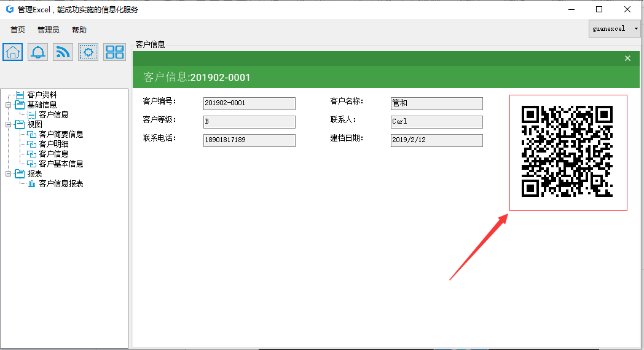
Task: Click the 建档日期: label
Action: pos(347,138)
